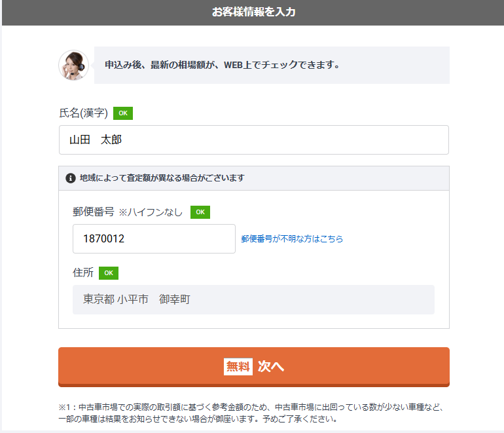Click the OK badge next to 住所

click(109, 273)
